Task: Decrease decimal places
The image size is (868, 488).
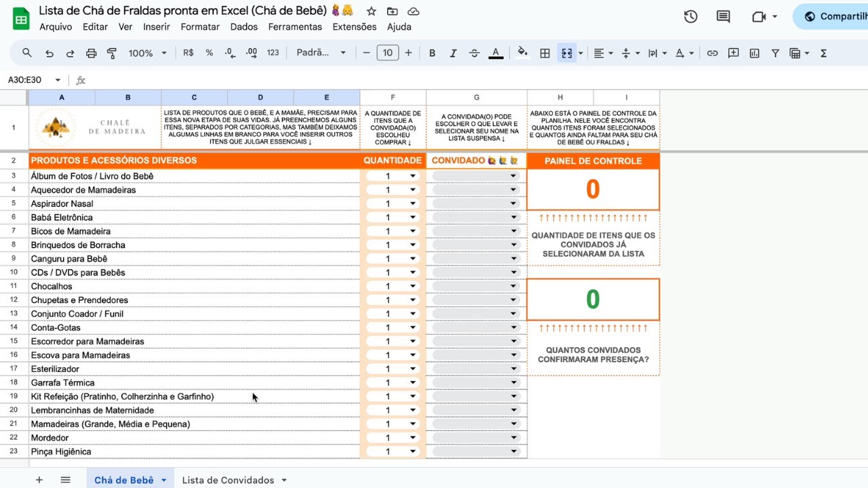Action: pos(230,53)
